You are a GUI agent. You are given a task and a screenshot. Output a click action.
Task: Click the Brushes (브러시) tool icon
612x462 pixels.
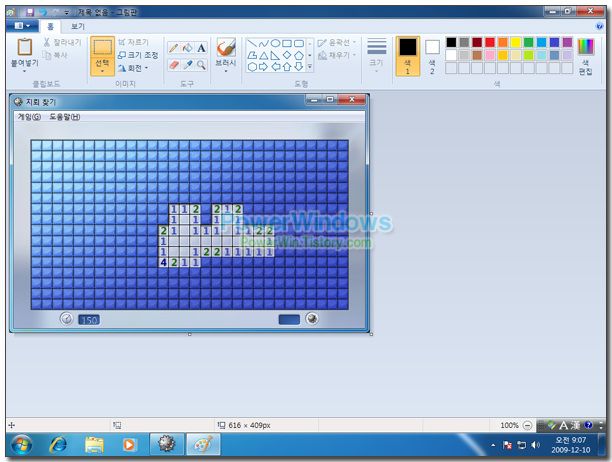click(x=226, y=48)
